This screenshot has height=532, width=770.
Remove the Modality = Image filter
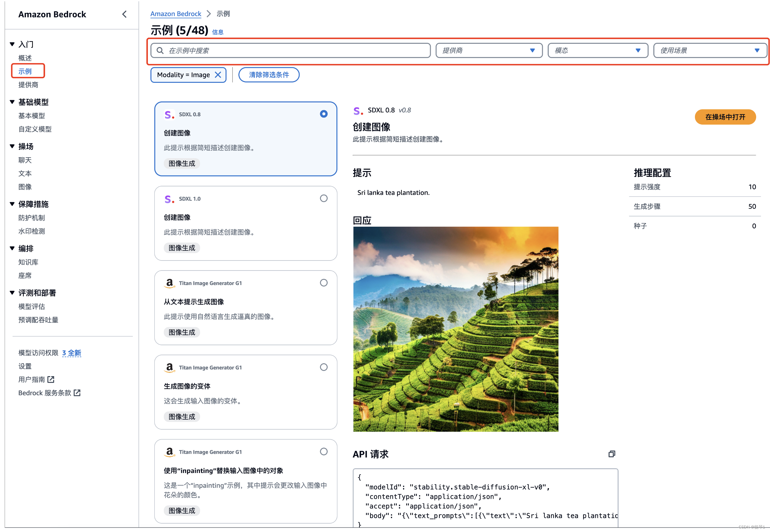(x=217, y=75)
